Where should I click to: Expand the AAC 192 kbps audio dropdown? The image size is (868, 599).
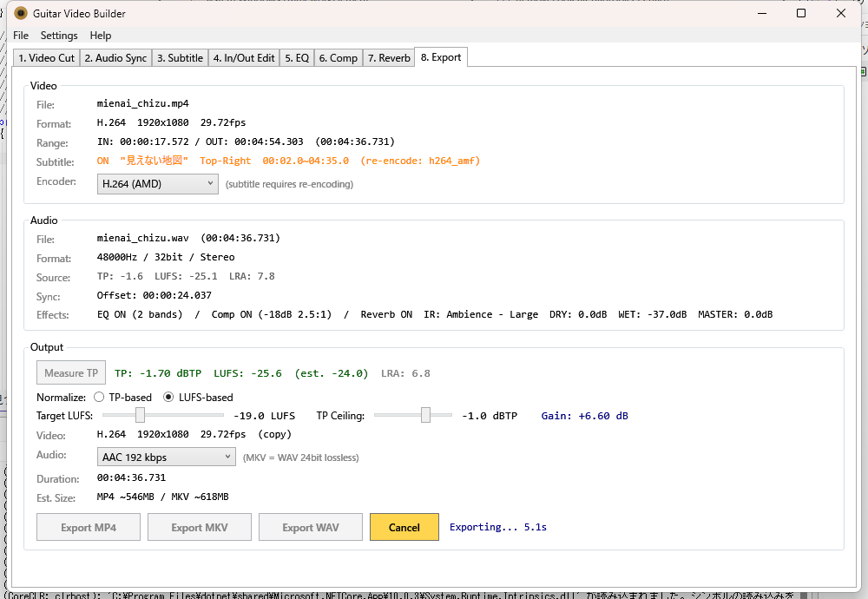tap(166, 457)
